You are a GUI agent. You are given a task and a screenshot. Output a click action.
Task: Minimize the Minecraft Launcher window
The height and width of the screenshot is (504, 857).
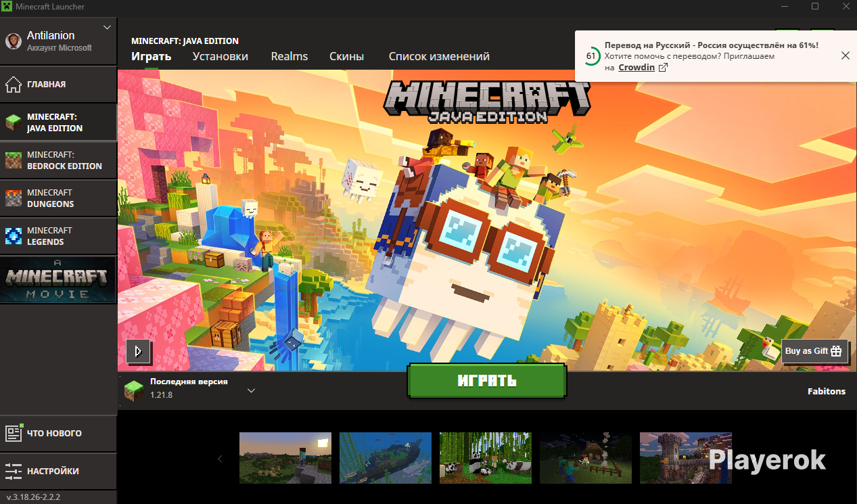click(x=785, y=7)
